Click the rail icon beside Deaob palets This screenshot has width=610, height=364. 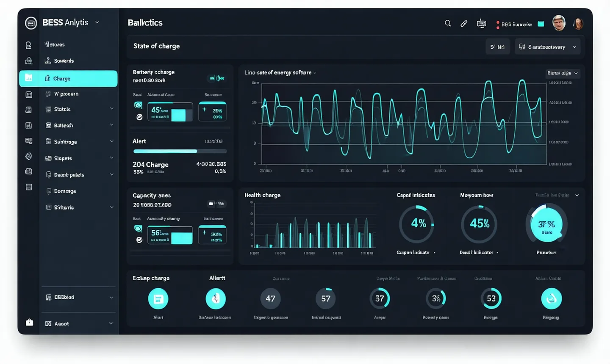tap(29, 171)
